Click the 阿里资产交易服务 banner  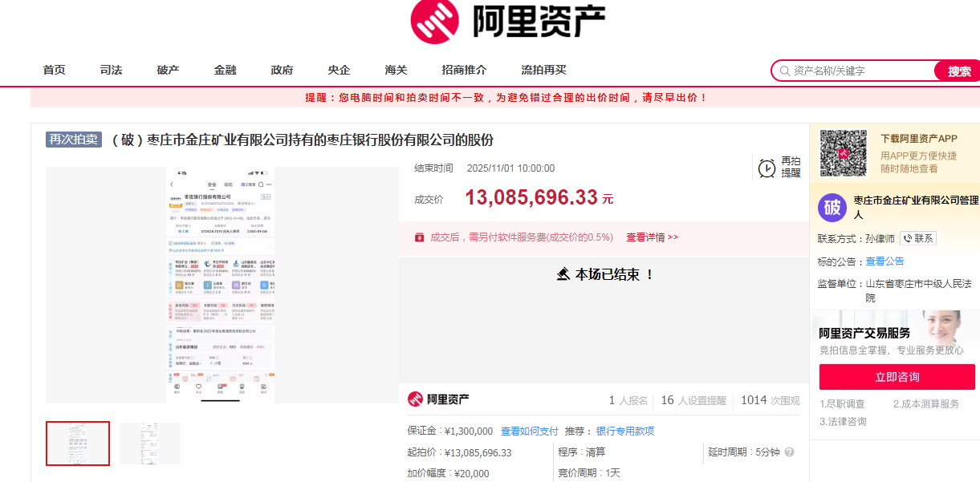coord(895,334)
